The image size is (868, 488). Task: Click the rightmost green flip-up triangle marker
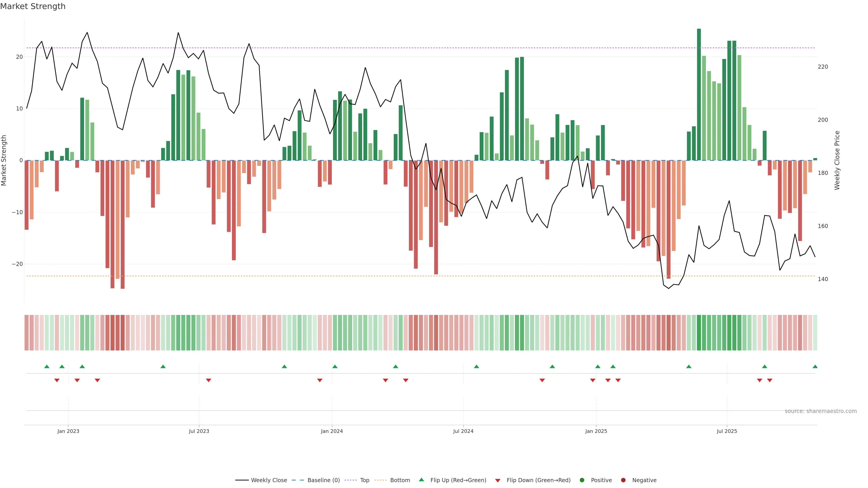coord(815,366)
